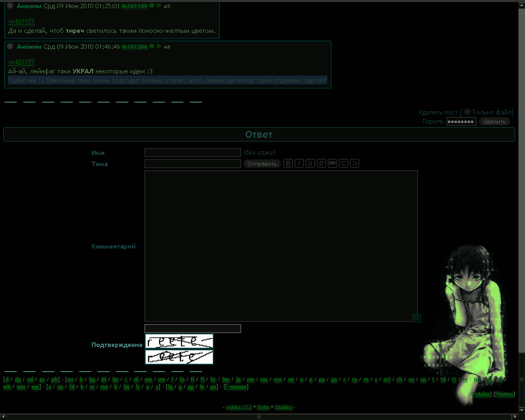Go to the 'au' board link
The image size is (525, 420).
coord(70,379)
